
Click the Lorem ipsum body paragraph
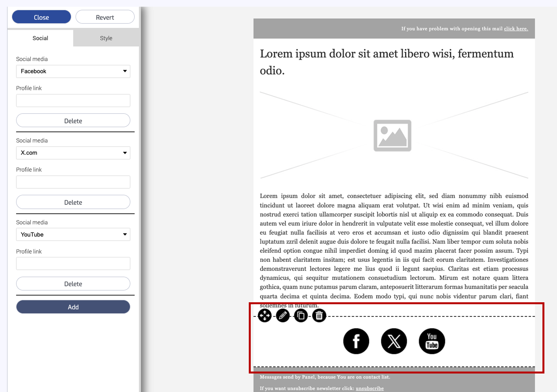394,250
